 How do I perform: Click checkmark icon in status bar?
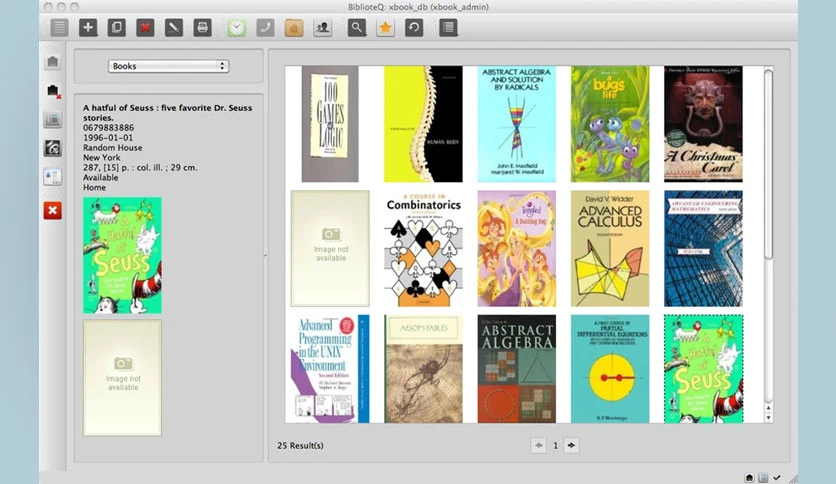pos(777,478)
